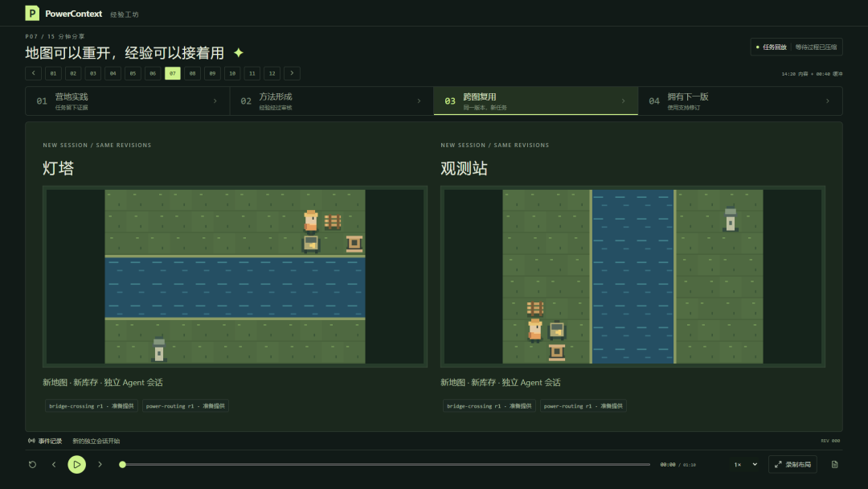Select the 任务回放 mode toggle
This screenshot has height=489, width=868.
pyautogui.click(x=772, y=47)
